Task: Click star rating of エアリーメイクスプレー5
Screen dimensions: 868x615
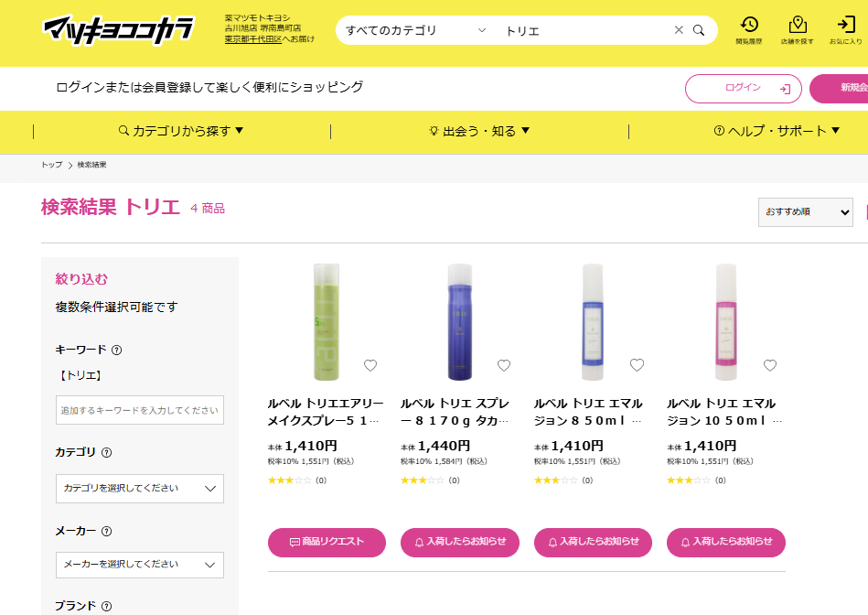Action: pos(290,480)
